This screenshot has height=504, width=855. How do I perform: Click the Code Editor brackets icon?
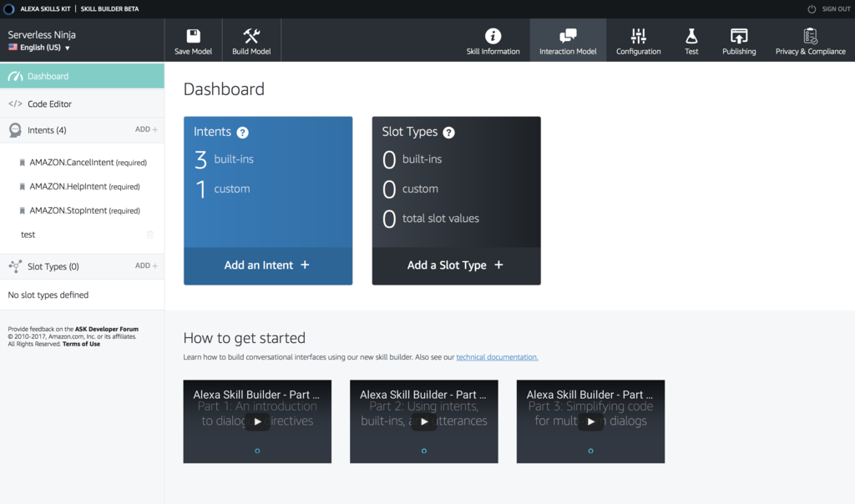(15, 103)
